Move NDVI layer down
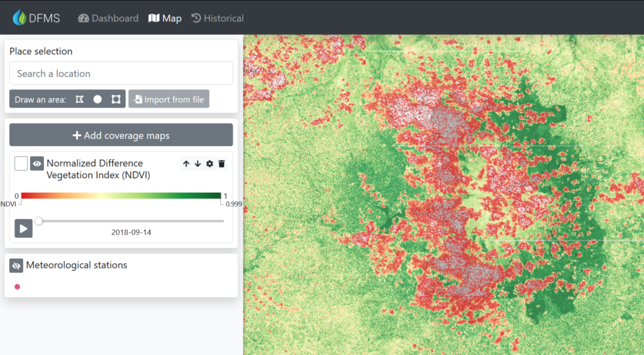The width and height of the screenshot is (644, 355). [x=197, y=164]
